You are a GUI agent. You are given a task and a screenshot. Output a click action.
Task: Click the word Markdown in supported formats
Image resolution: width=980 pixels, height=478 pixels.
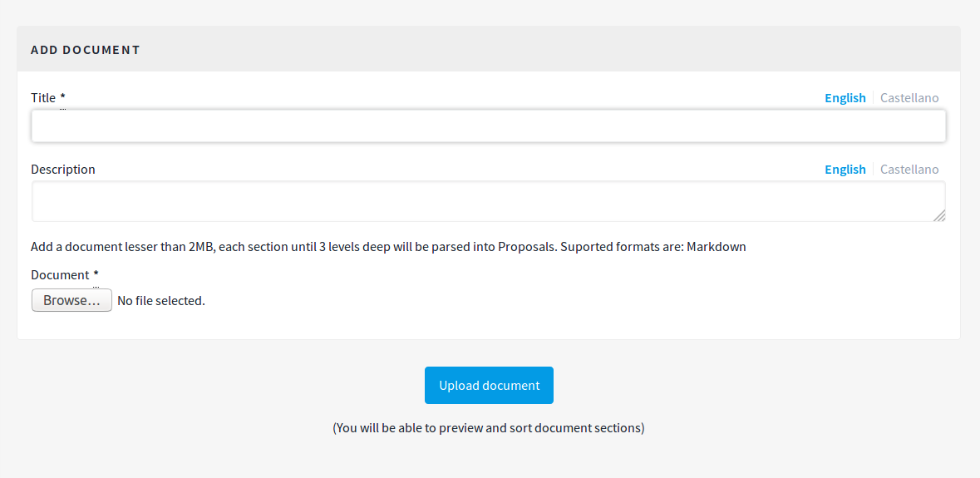[716, 247]
